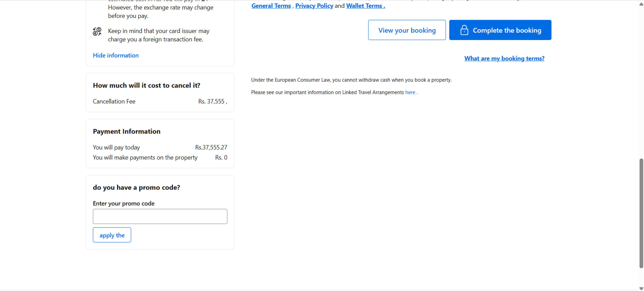Click the You will pay today label
The image size is (644, 291).
[116, 148]
